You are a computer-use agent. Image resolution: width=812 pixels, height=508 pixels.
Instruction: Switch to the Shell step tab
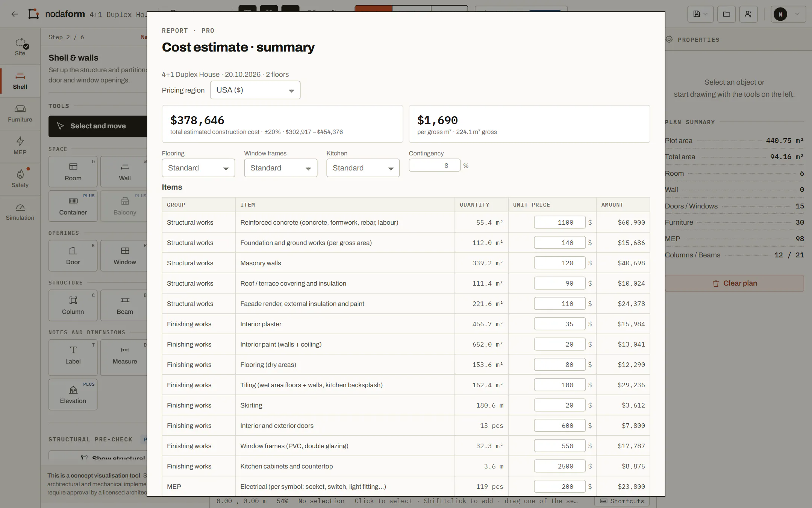pos(20,81)
